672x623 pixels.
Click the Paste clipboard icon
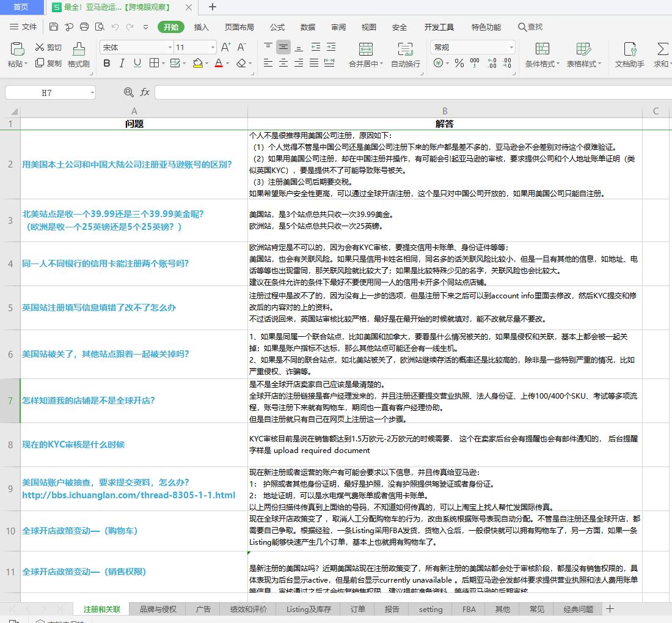(x=17, y=49)
